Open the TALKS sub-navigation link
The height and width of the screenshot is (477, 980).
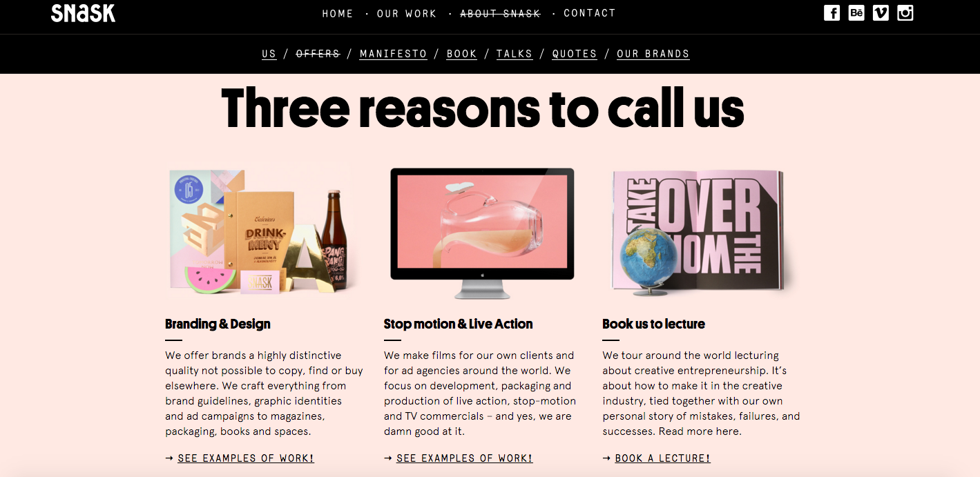(x=515, y=54)
